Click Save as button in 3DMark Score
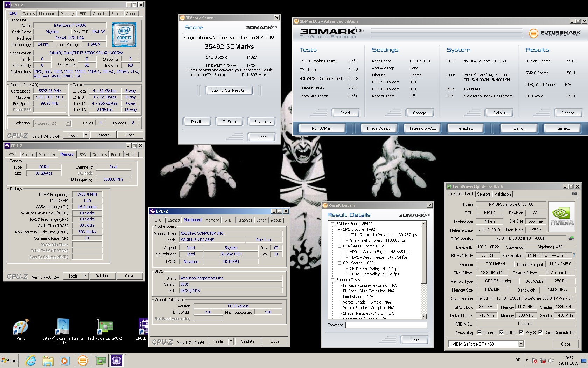 262,122
